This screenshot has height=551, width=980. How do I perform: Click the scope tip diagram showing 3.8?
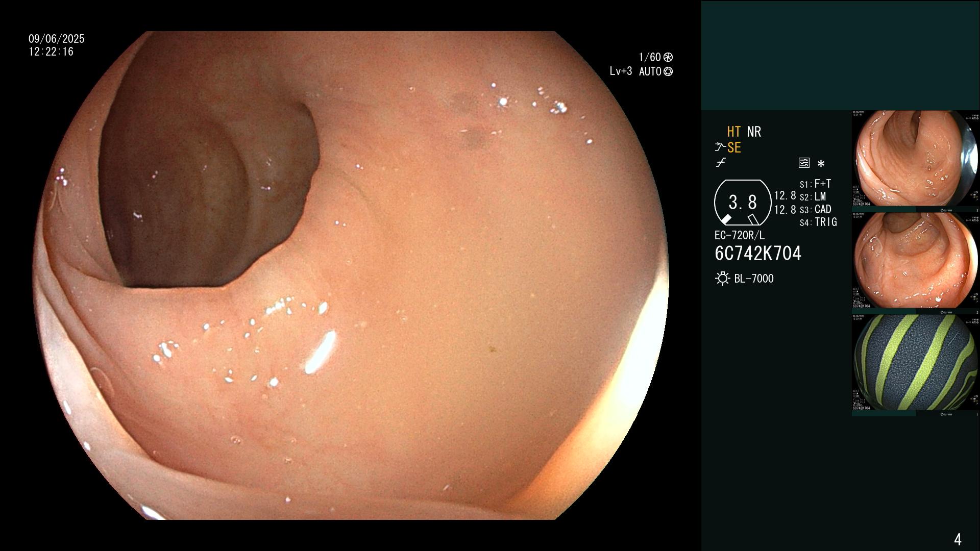(x=743, y=203)
